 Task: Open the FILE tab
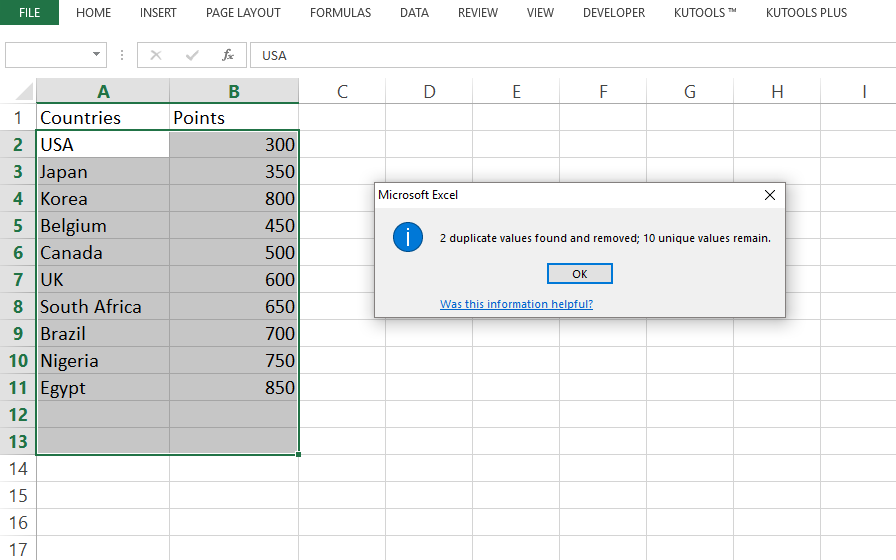point(29,13)
